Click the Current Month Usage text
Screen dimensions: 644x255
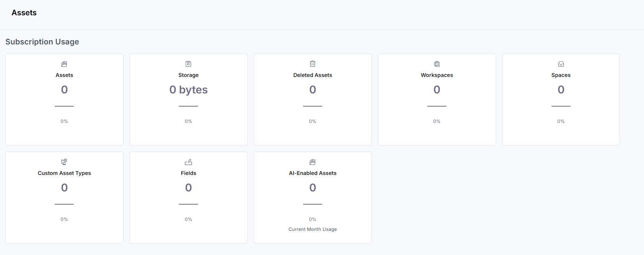(313, 229)
